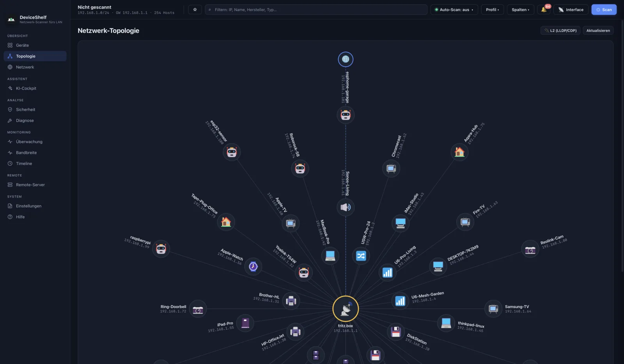Select the thinkpad-linux laptop icon
Viewport: 624px width, 364px height.
pyautogui.click(x=446, y=323)
